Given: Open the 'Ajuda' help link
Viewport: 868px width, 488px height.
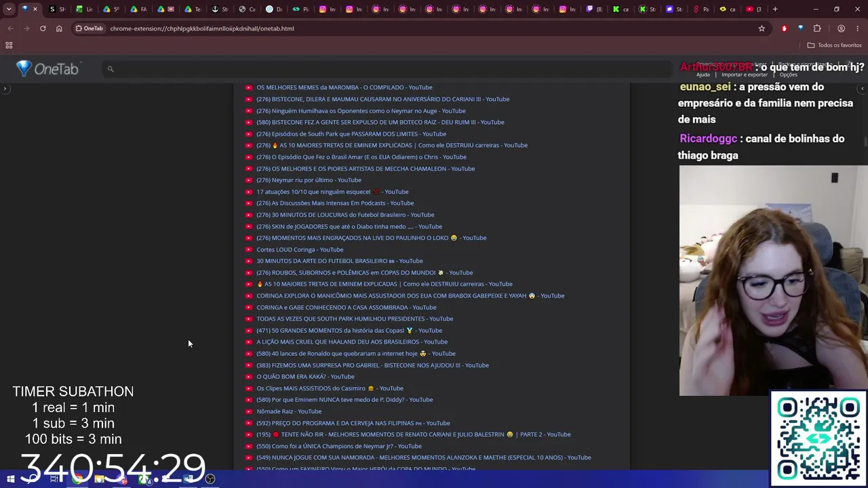Looking at the screenshot, I should (703, 75).
